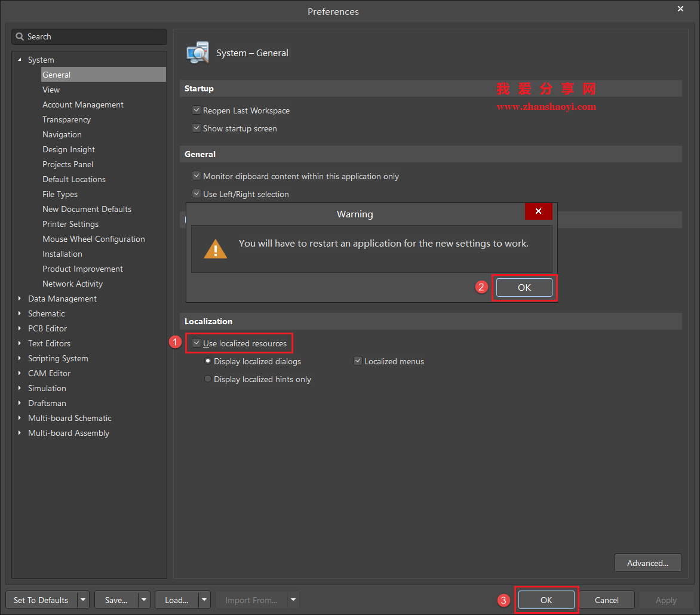The height and width of the screenshot is (615, 700).
Task: Close the Warning dialog with red X
Action: [538, 211]
